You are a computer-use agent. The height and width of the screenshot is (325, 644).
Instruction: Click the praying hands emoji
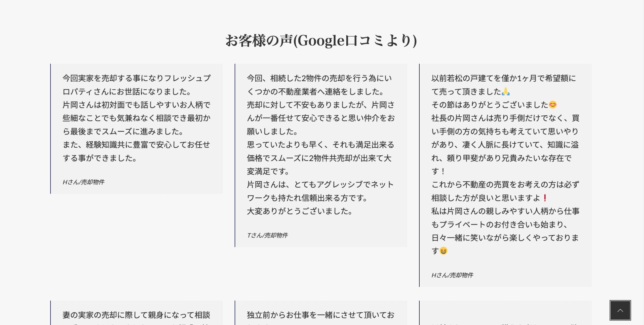coord(505,91)
